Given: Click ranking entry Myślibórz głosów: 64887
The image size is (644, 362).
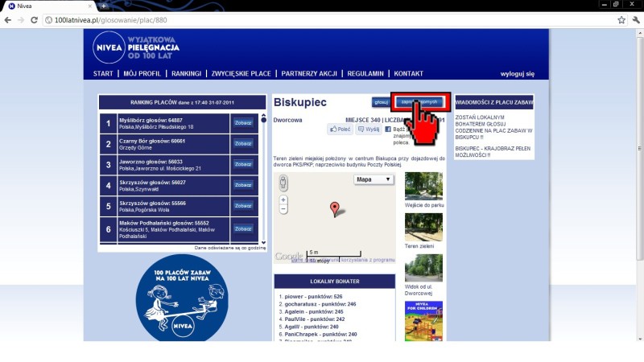Looking at the screenshot, I should point(151,120).
